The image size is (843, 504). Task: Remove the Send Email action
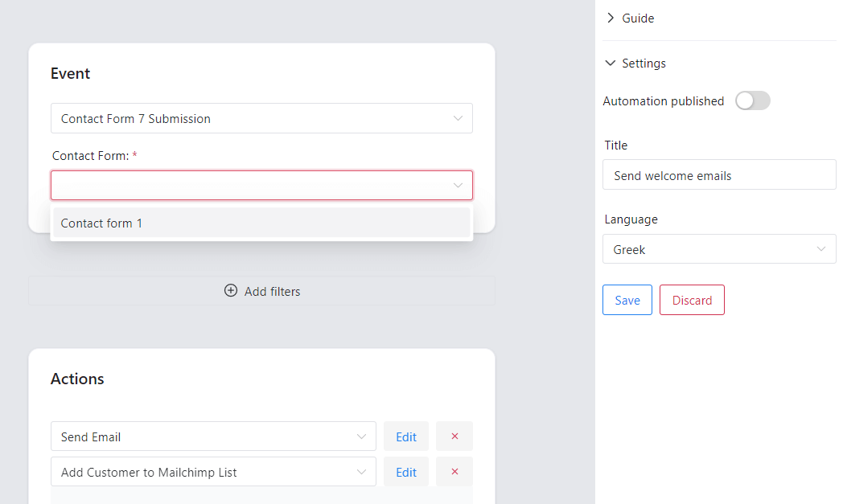454,436
